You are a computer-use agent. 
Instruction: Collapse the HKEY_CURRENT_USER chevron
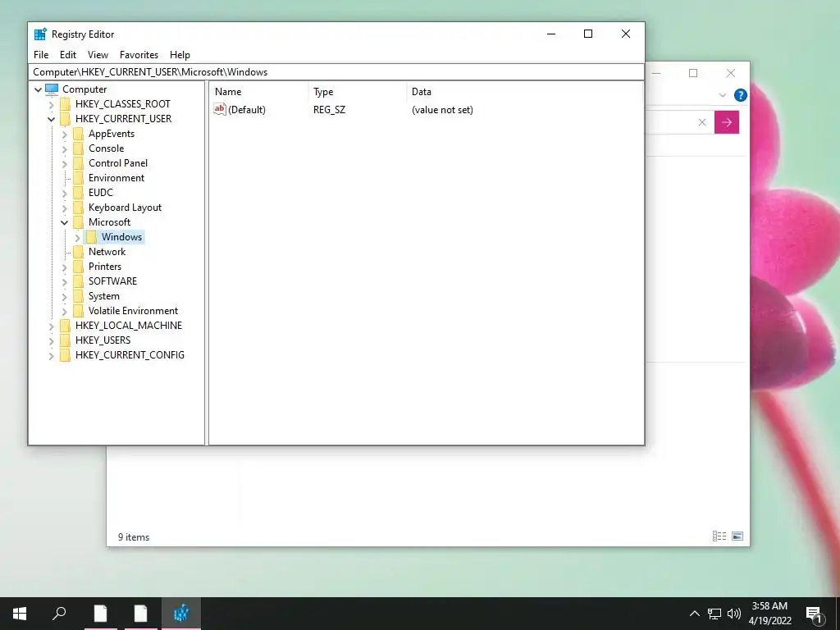click(52, 119)
